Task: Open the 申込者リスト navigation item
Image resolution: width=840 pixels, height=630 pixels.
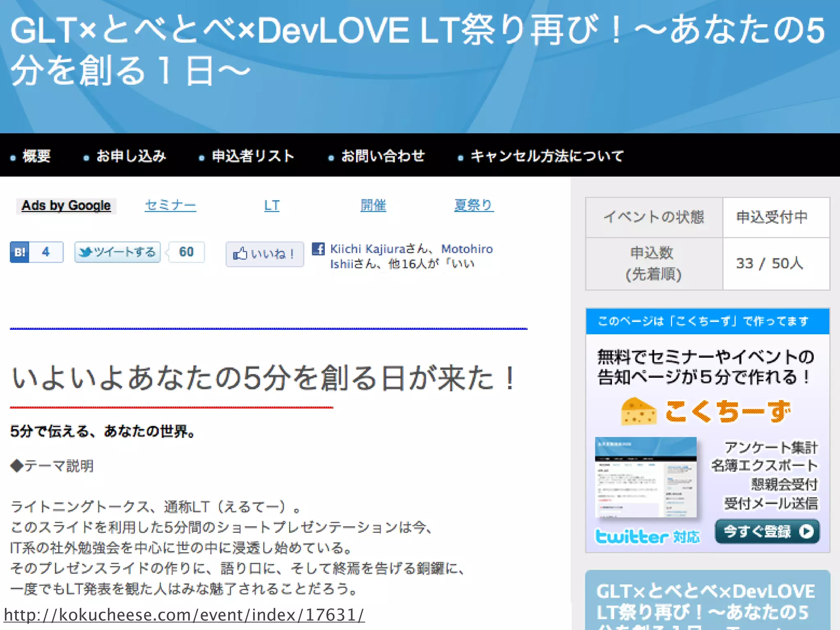Action: (x=253, y=156)
